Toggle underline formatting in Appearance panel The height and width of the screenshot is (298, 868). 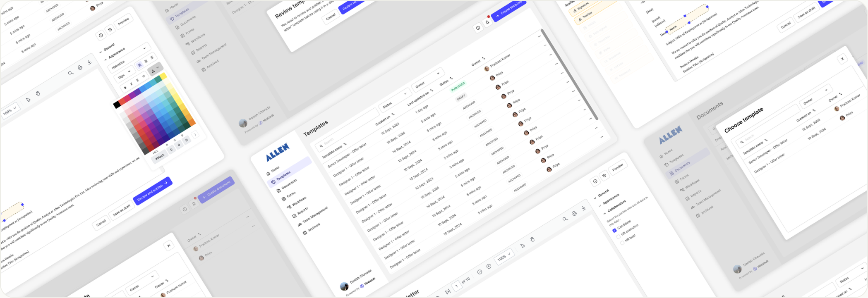click(x=137, y=80)
